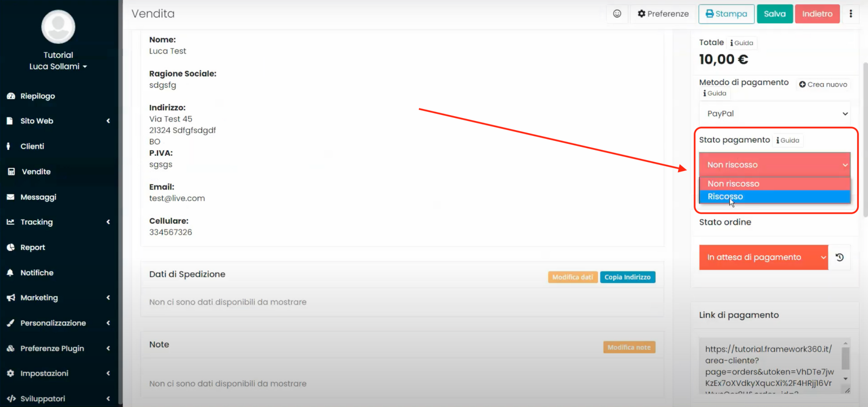The width and height of the screenshot is (868, 407).
Task: Click the history icon beside Stato ordine
Action: [840, 257]
